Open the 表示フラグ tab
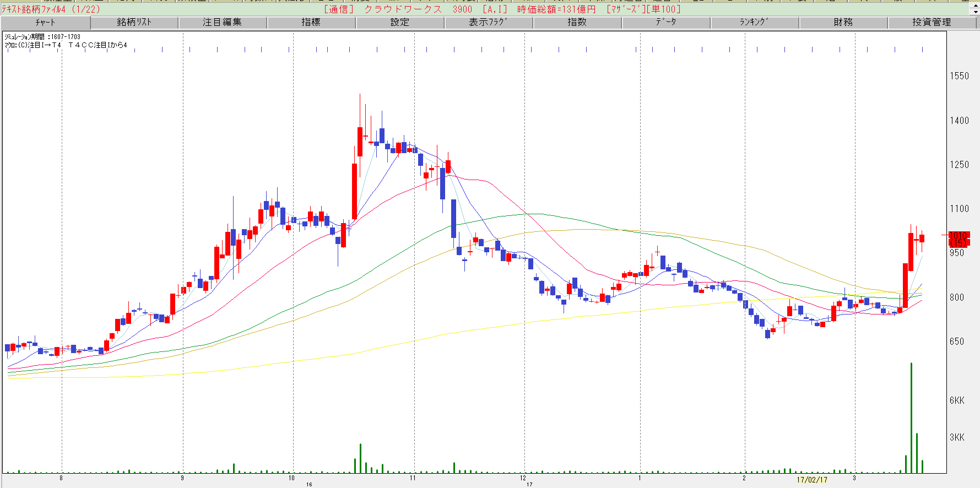980x488 pixels. (x=488, y=23)
